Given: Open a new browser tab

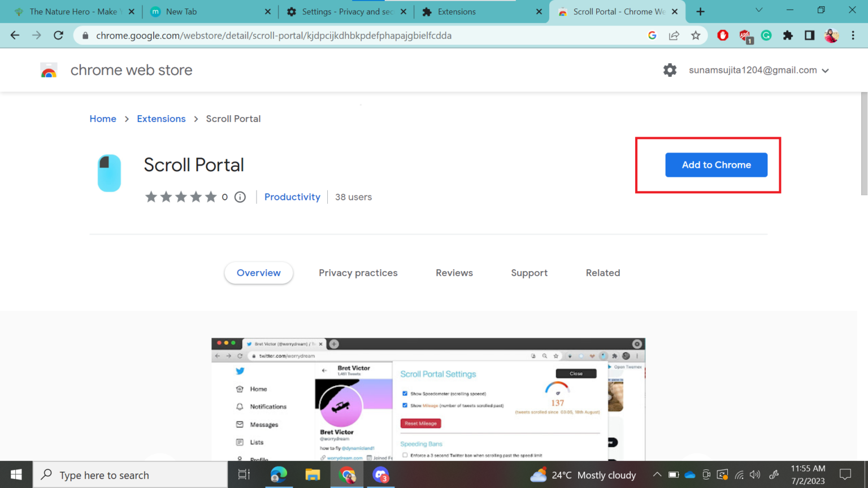Looking at the screenshot, I should 700,11.
